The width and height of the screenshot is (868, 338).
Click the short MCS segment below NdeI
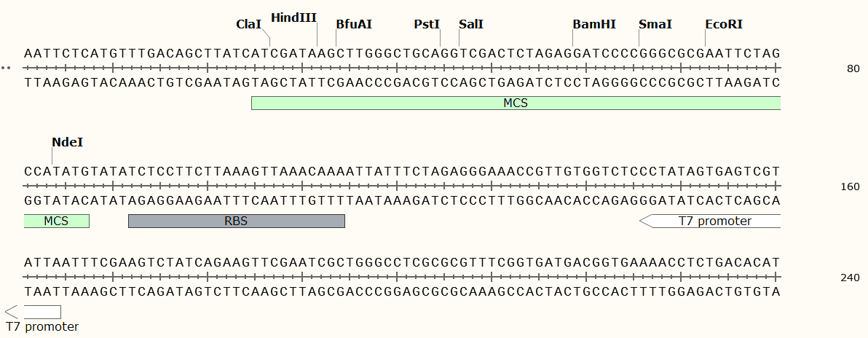coord(56,221)
